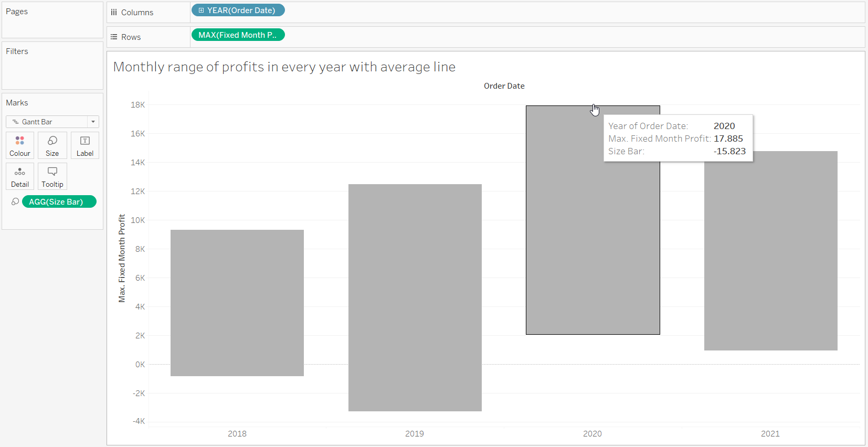
Task: Select the MAX(Fixed Month P.. pill in Rows
Action: tap(238, 35)
